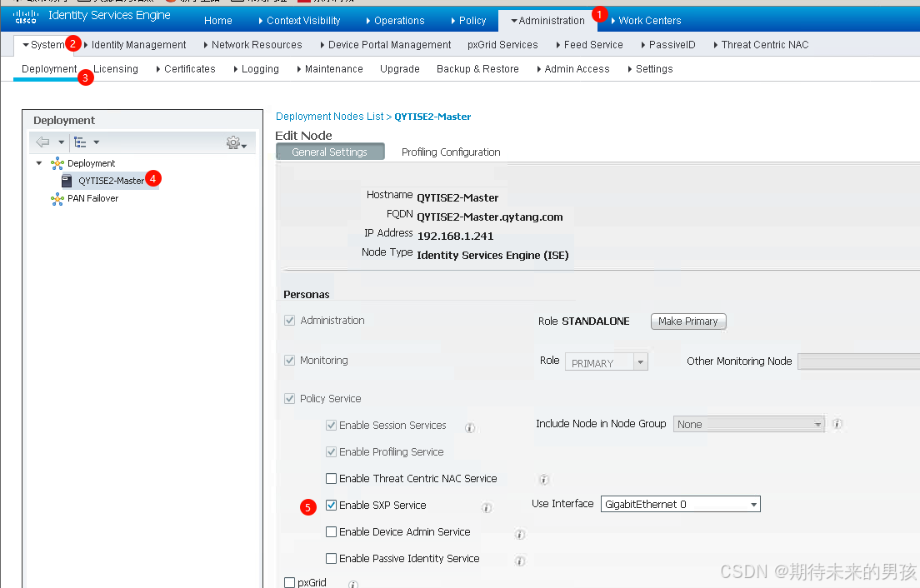The width and height of the screenshot is (920, 588).
Task: Open pxGrid Services
Action: 502,44
